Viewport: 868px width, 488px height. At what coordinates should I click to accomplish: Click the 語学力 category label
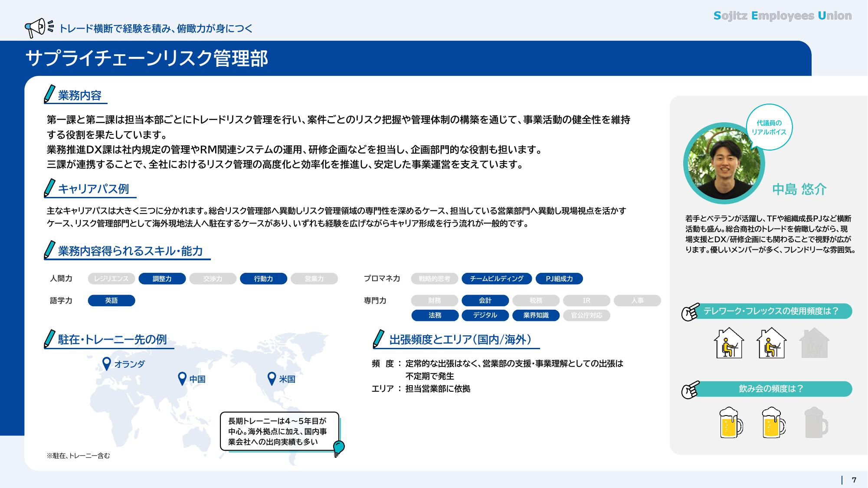[x=61, y=301]
